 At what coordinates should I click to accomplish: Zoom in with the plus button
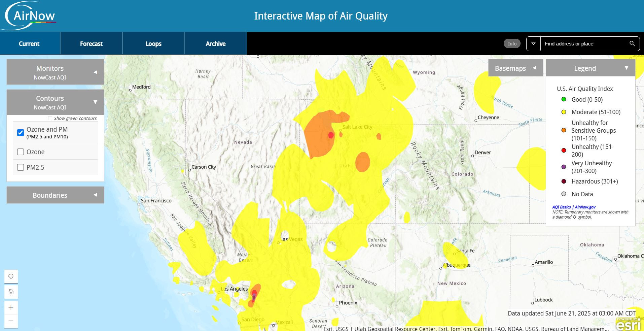click(11, 307)
